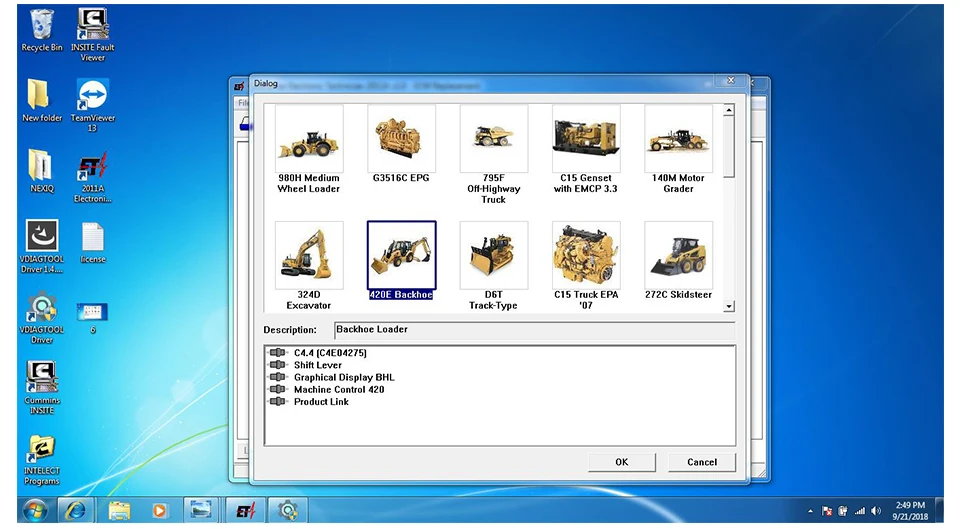The height and width of the screenshot is (529, 960).
Task: Click the volume speaker tray icon
Action: point(876,511)
